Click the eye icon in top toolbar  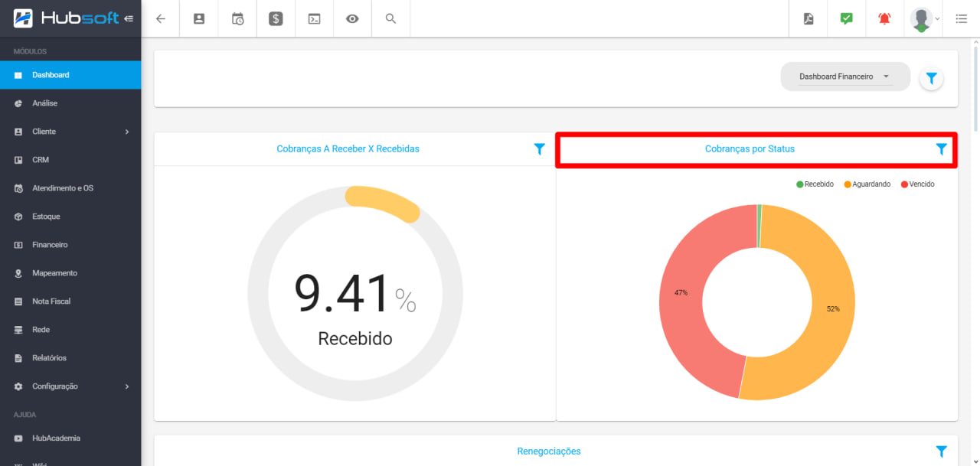click(352, 19)
